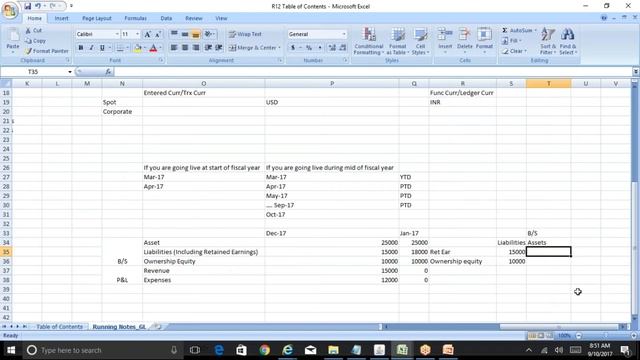Viewport: 640px width, 360px height.
Task: Copy the selected cell
Action: coord(35,41)
